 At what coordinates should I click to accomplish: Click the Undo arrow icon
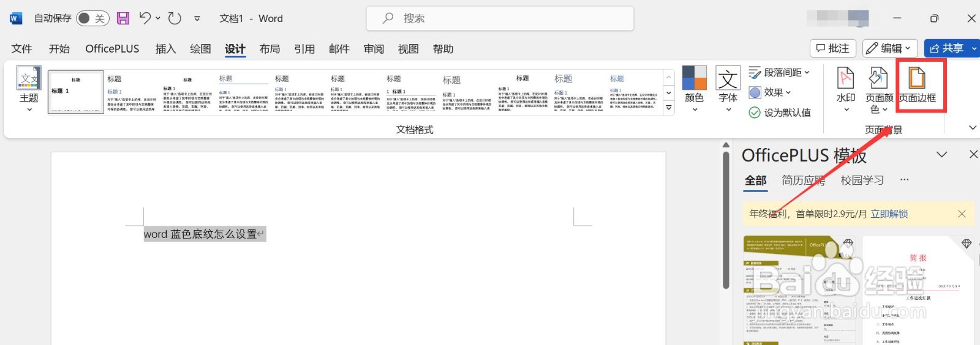point(145,18)
